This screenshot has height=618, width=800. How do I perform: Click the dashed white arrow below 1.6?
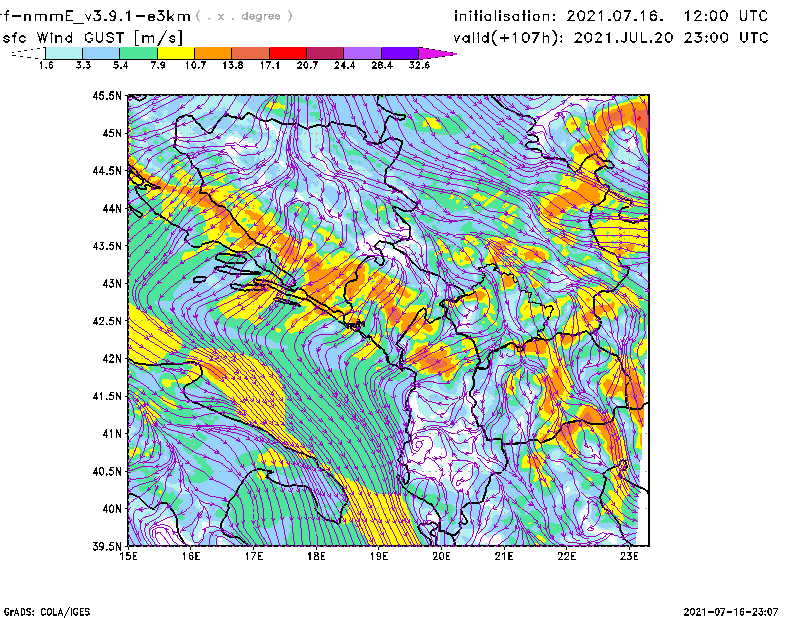click(28, 53)
